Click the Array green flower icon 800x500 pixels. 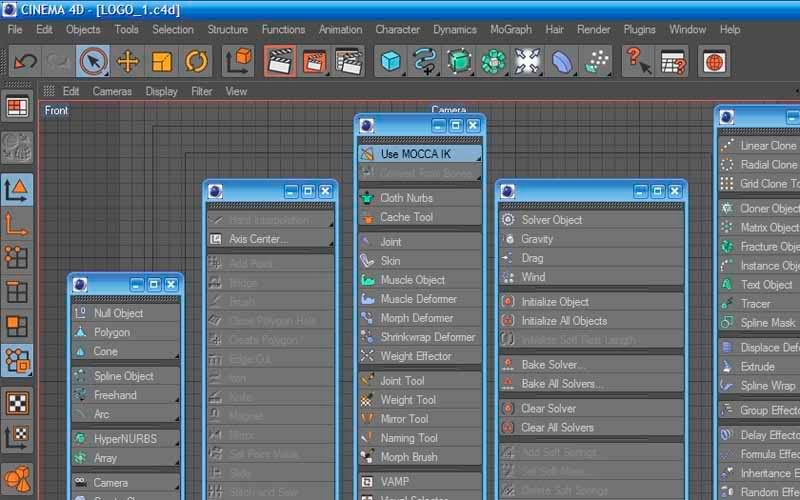click(x=493, y=62)
